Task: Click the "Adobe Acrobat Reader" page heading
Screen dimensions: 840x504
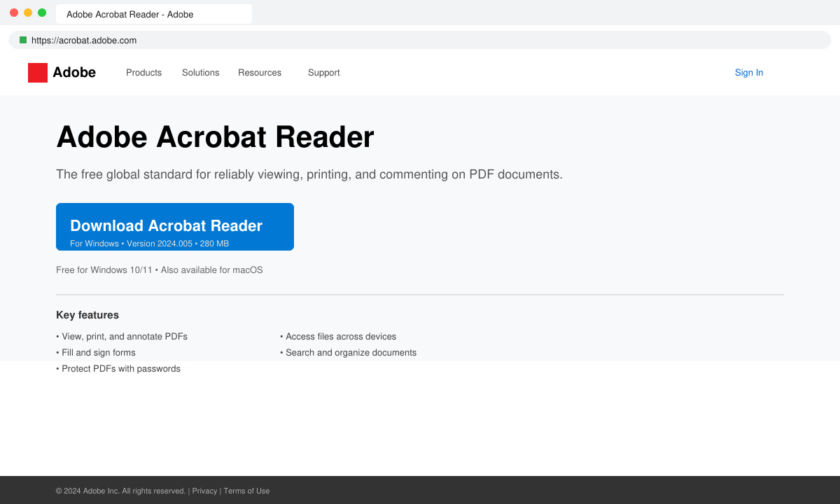Action: click(215, 136)
